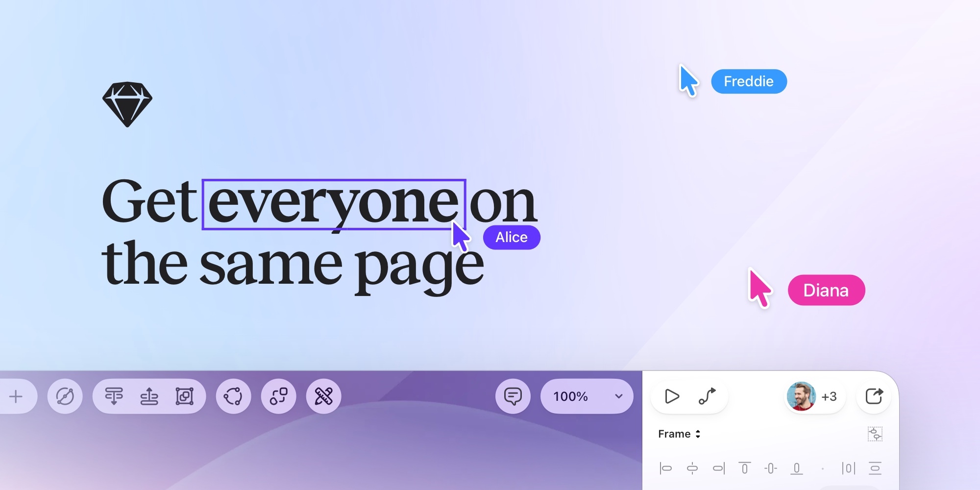Click the group layers icon with corner handles

(x=184, y=396)
